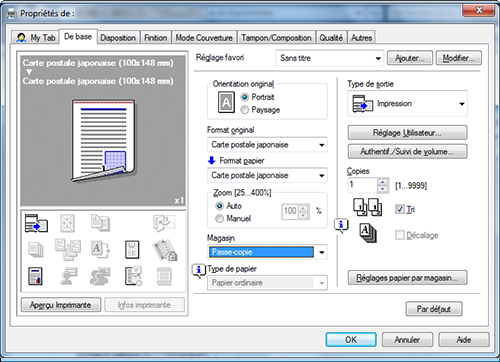Open the Type de sortie dropdown

(x=407, y=104)
